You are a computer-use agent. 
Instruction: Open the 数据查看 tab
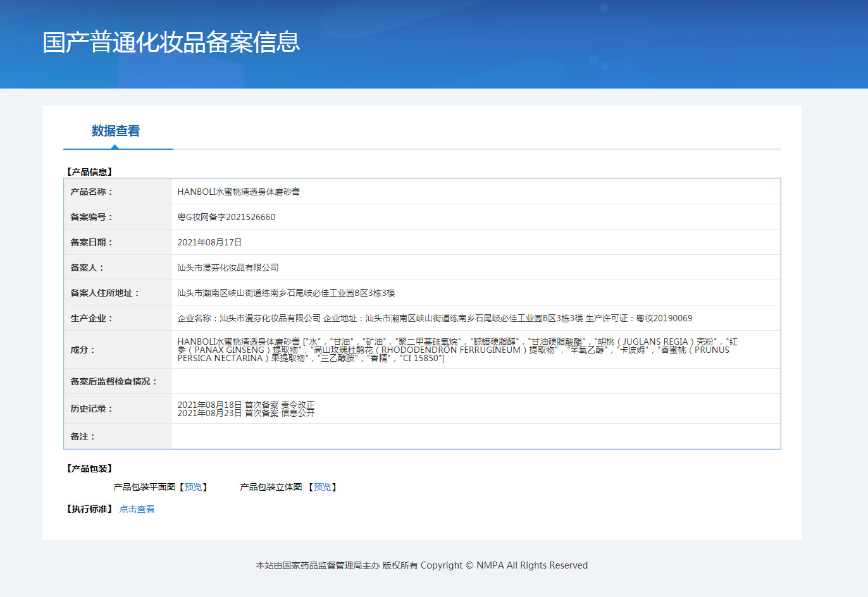[116, 131]
